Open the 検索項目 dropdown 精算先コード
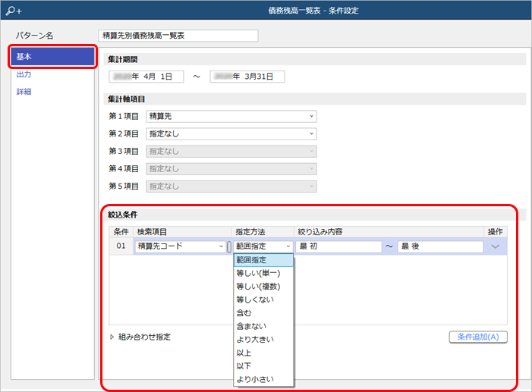 [x=180, y=246]
